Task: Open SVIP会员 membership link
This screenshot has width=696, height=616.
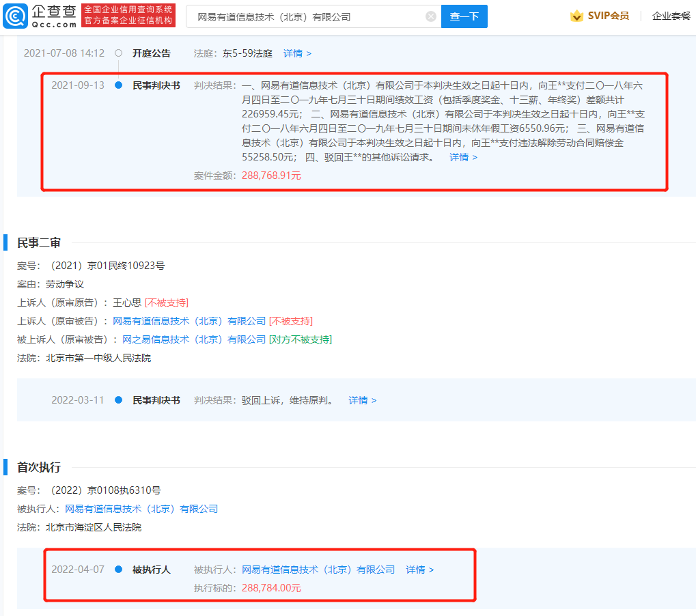Action: (608, 16)
